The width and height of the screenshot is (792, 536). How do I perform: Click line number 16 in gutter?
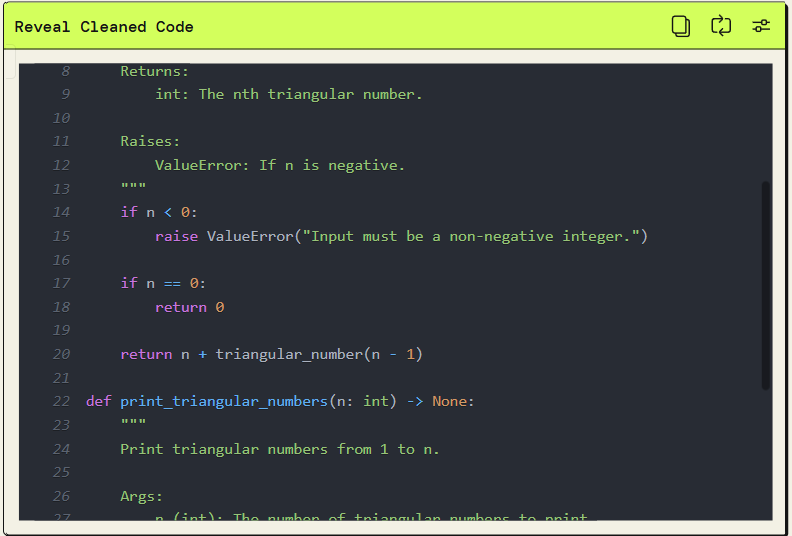coord(61,260)
